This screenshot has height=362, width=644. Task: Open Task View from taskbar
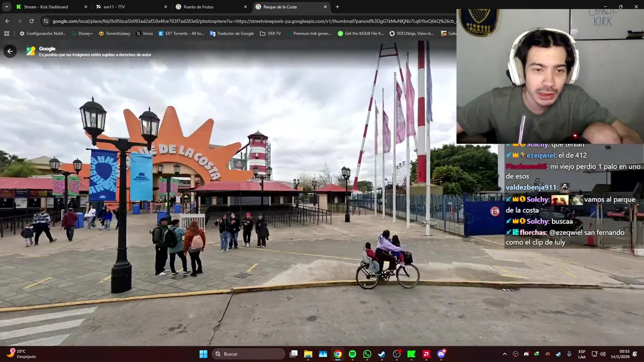[294, 354]
